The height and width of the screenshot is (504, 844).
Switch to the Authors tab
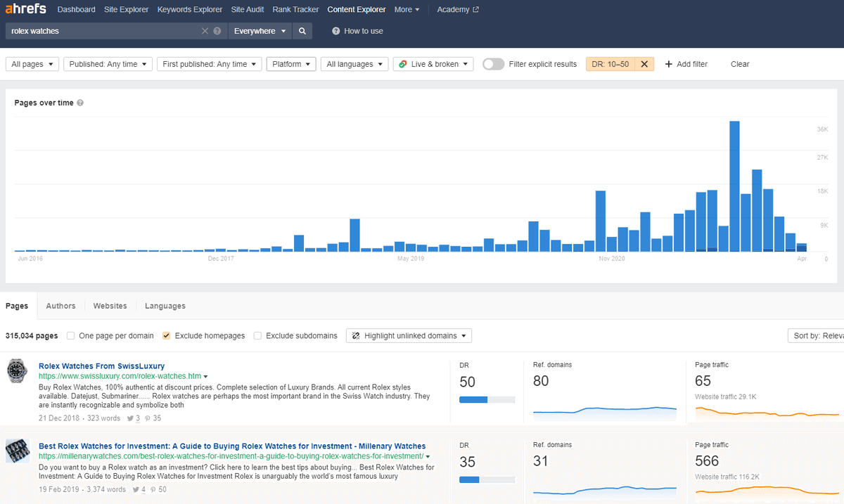point(60,306)
